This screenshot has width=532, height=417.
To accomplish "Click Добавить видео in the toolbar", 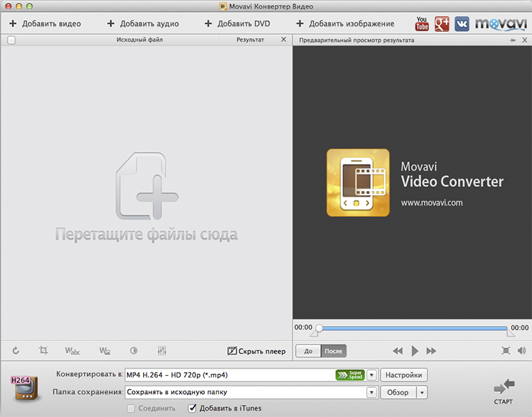I will pyautogui.click(x=45, y=24).
